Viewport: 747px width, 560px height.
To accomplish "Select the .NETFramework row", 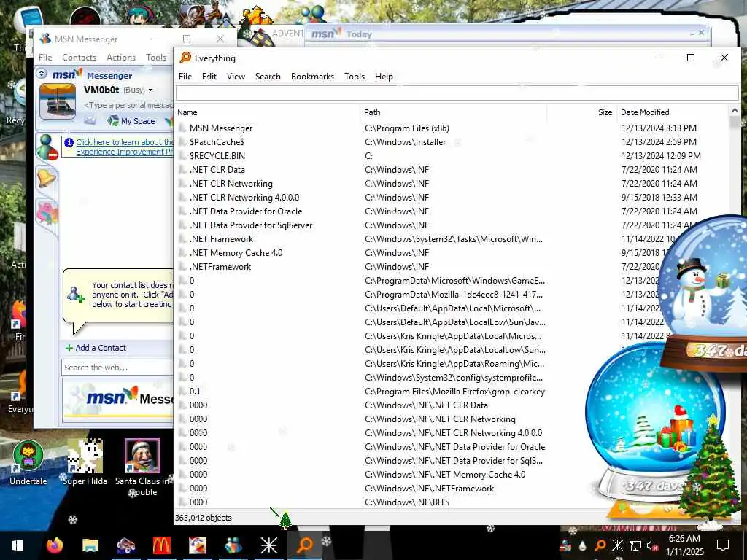I will (x=451, y=267).
